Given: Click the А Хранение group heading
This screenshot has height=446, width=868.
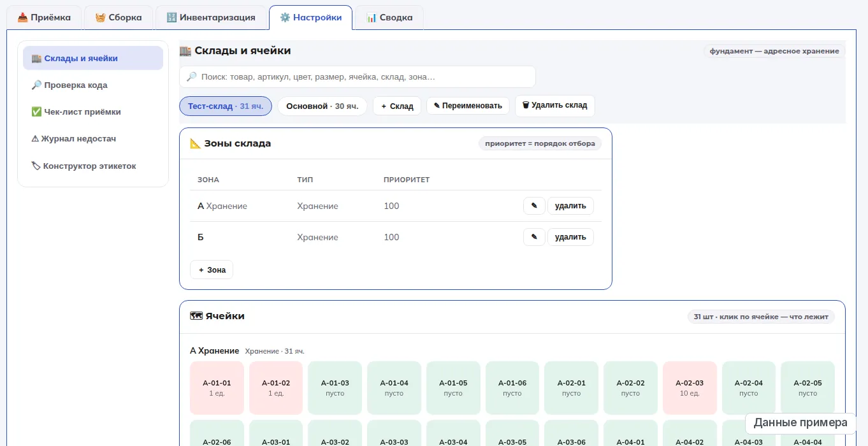Looking at the screenshot, I should [x=214, y=351].
